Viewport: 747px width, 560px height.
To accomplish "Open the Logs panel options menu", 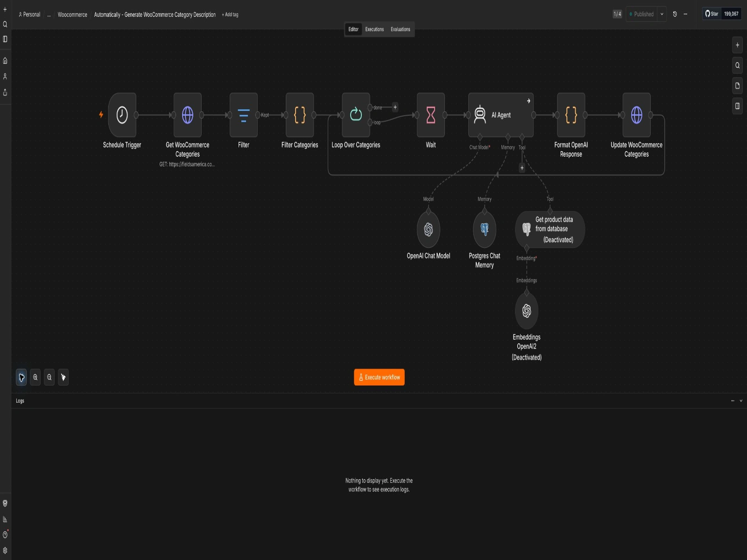I will [x=733, y=401].
